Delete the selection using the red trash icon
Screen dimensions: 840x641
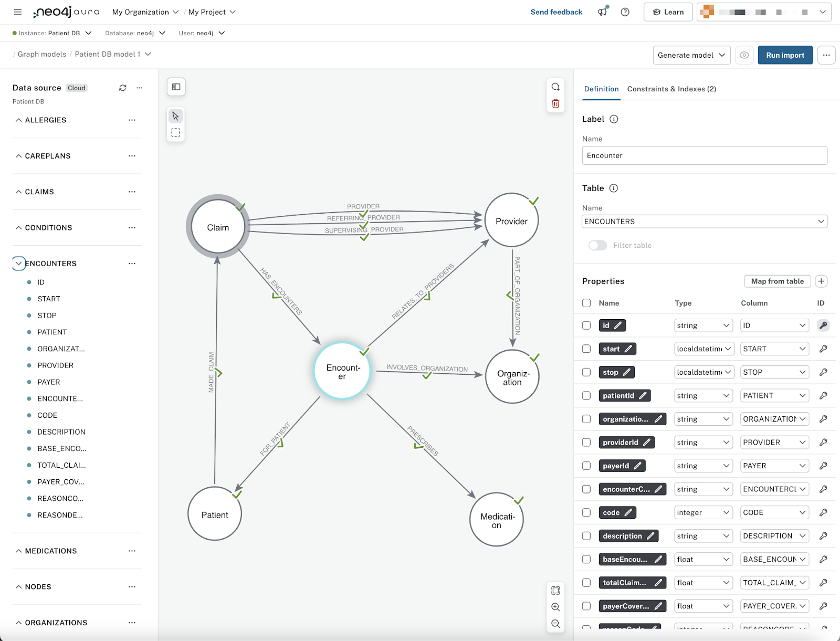555,104
